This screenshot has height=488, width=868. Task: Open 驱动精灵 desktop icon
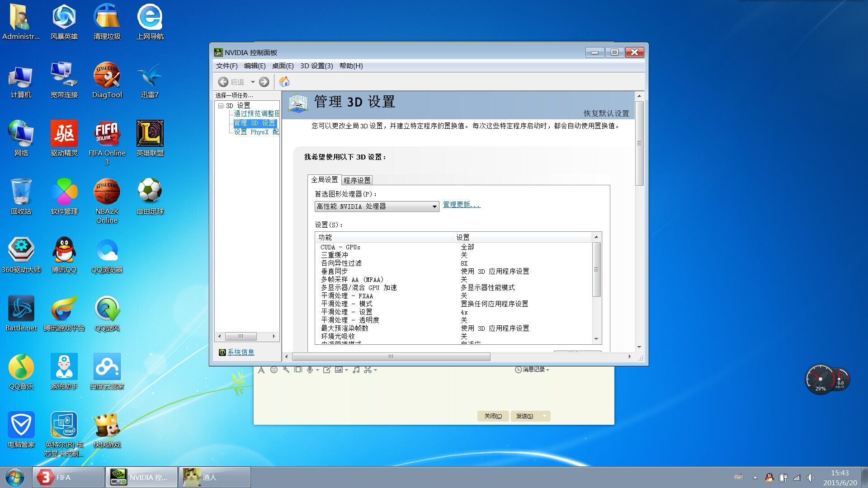tap(64, 139)
